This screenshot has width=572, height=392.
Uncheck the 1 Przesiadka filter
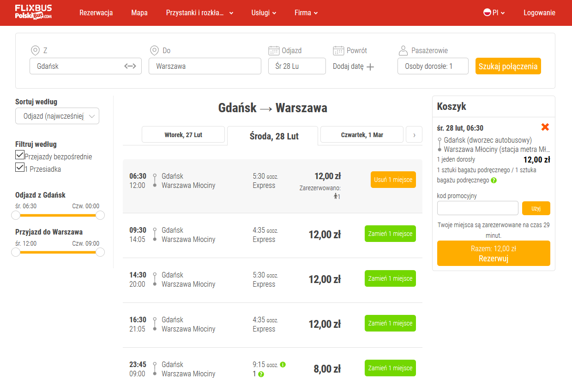point(20,167)
